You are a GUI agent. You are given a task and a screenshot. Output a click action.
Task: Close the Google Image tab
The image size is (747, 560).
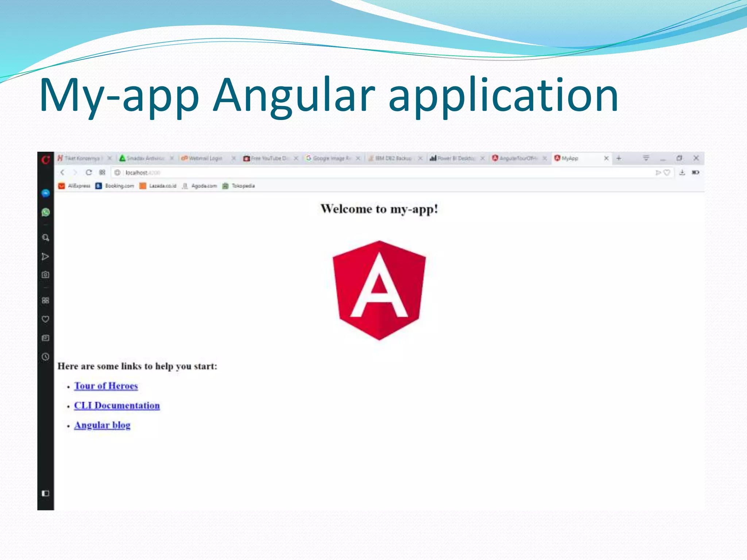[358, 158]
